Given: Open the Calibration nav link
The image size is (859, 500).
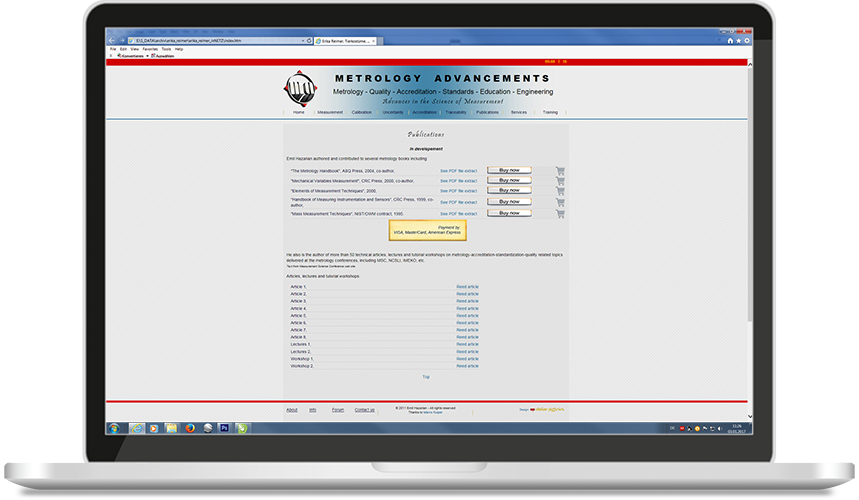Looking at the screenshot, I should (362, 112).
